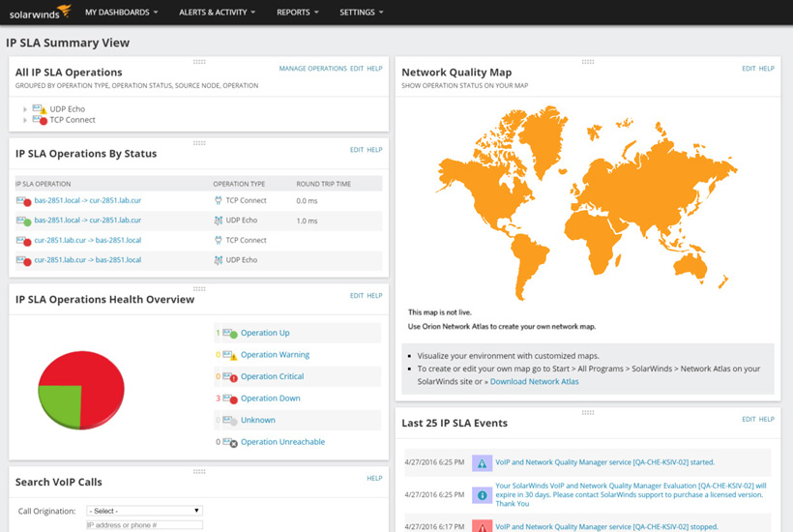Expand the TCP Connect tree group
Image resolution: width=793 pixels, height=532 pixels.
click(25, 120)
